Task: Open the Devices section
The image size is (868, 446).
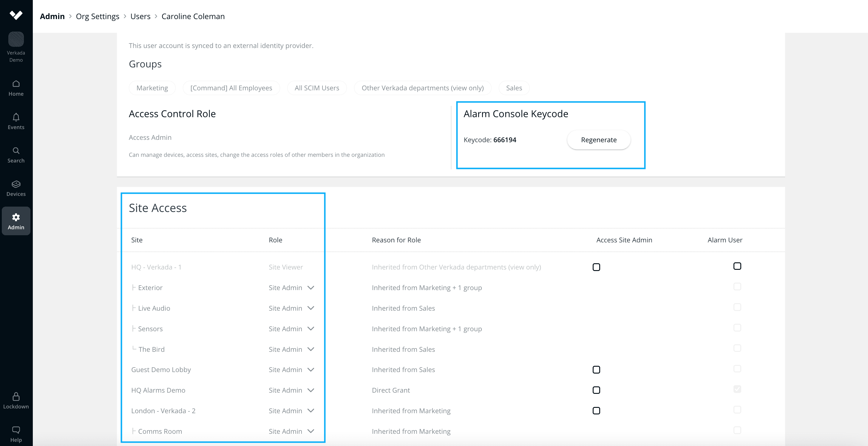Action: coord(16,188)
